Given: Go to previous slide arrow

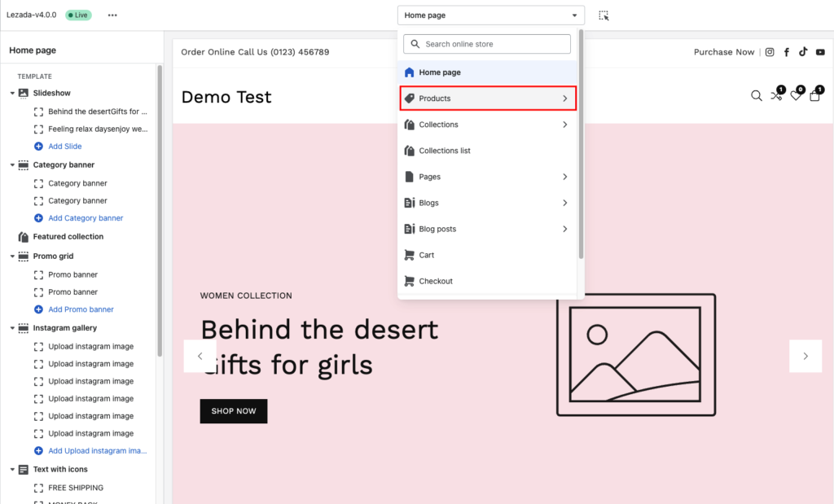Looking at the screenshot, I should [x=200, y=356].
